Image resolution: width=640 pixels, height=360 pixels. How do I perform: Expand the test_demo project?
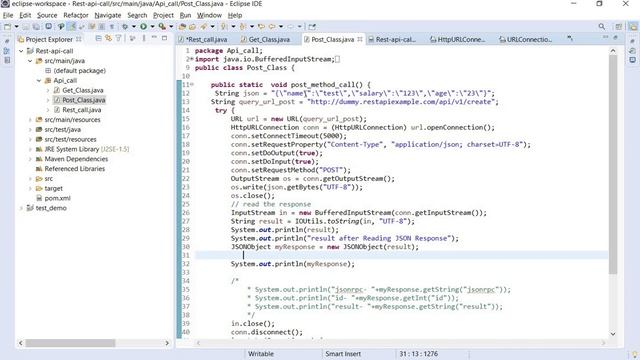click(21, 208)
